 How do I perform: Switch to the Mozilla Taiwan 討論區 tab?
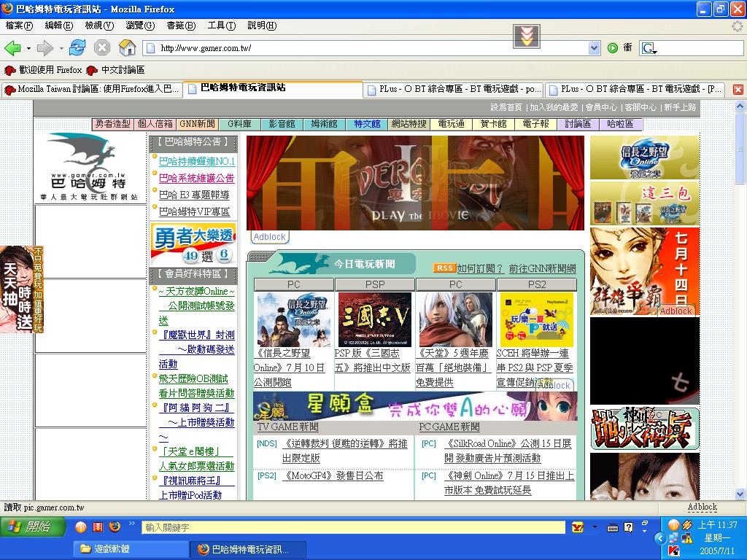tap(91, 89)
